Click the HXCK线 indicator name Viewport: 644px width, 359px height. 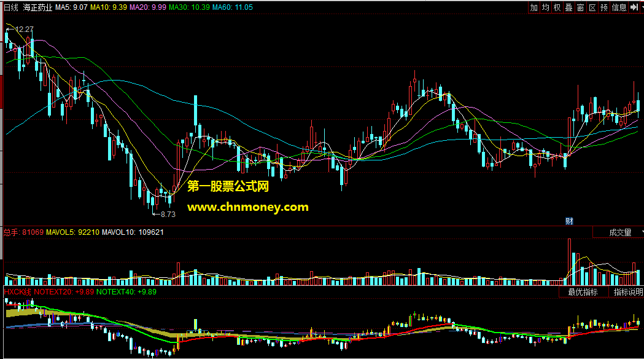pos(17,292)
